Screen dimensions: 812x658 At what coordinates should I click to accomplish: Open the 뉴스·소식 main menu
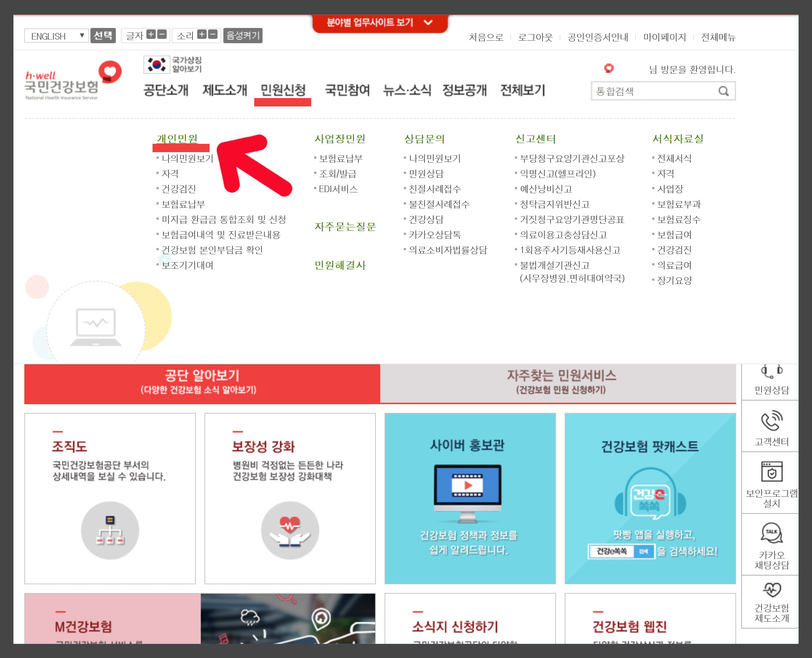(x=407, y=90)
